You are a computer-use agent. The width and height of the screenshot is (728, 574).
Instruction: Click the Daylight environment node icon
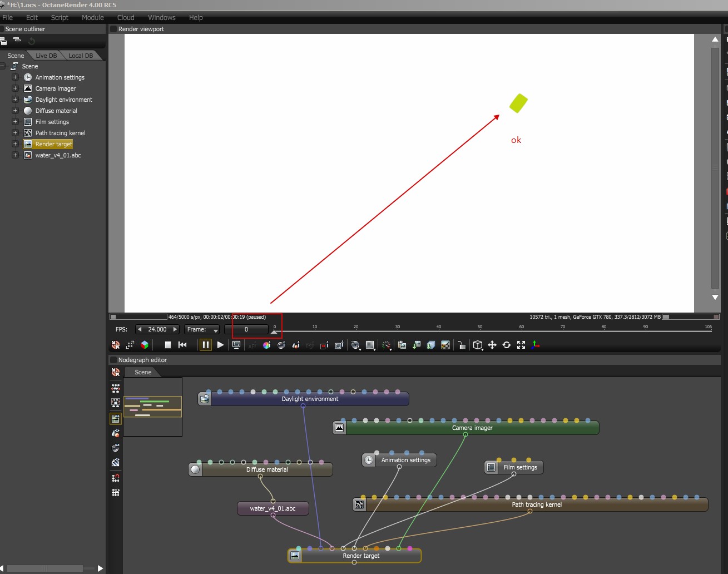pos(205,399)
